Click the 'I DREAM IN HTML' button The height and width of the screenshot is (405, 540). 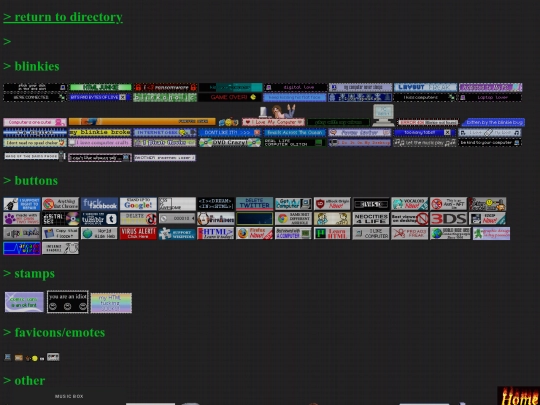216,204
